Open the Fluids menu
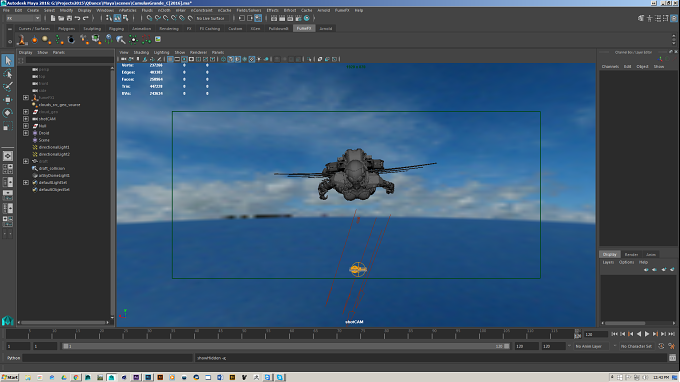This screenshot has width=680, height=382. coord(147,10)
